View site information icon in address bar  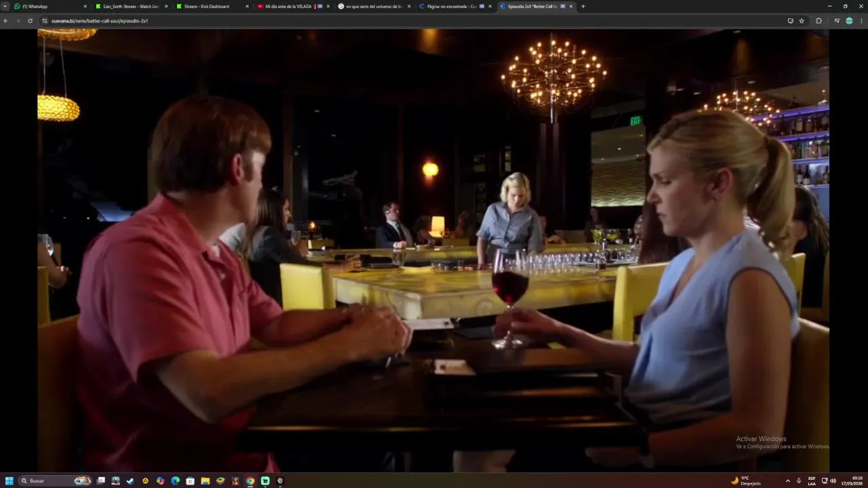tap(45, 21)
